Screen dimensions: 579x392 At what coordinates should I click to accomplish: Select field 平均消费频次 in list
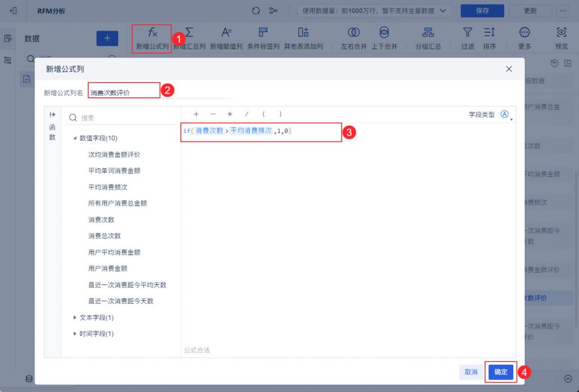point(108,187)
